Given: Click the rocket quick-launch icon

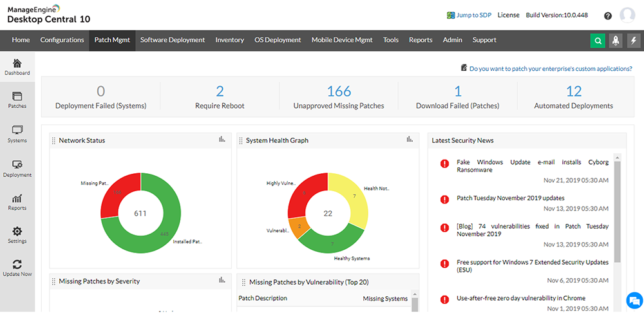Looking at the screenshot, I should (x=616, y=41).
